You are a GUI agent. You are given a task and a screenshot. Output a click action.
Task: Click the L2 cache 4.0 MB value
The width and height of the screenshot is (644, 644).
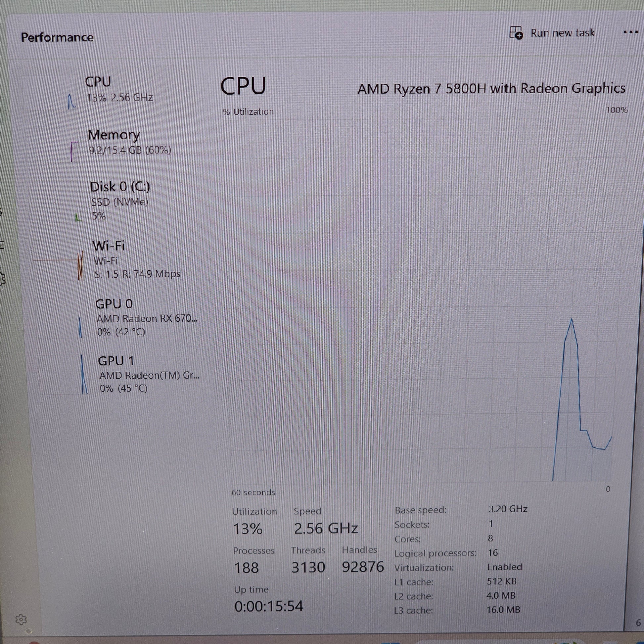click(501, 596)
